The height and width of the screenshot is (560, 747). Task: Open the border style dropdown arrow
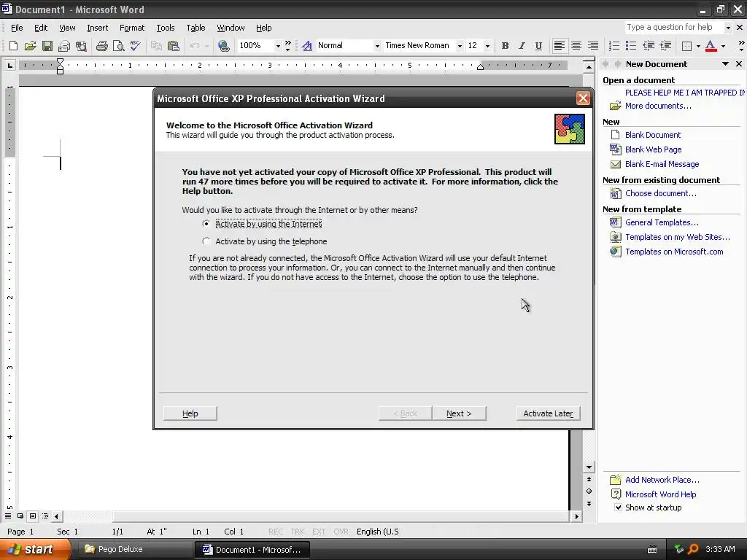tap(698, 46)
